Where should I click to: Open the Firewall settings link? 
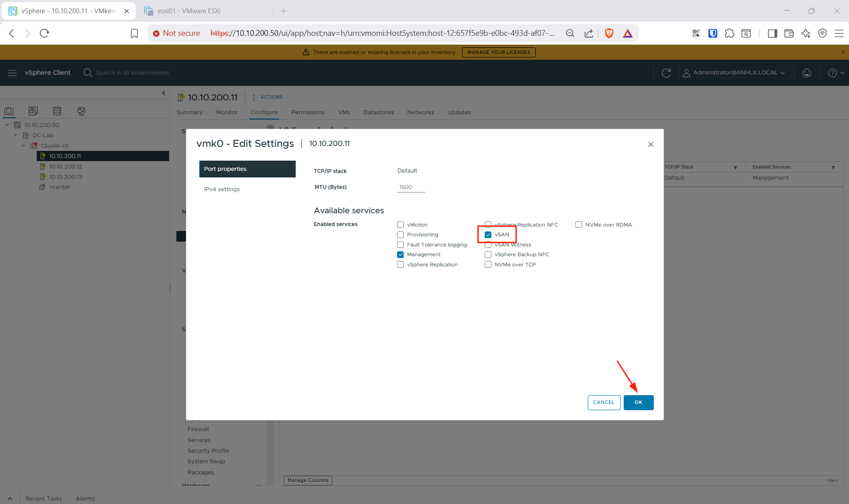pyautogui.click(x=198, y=429)
